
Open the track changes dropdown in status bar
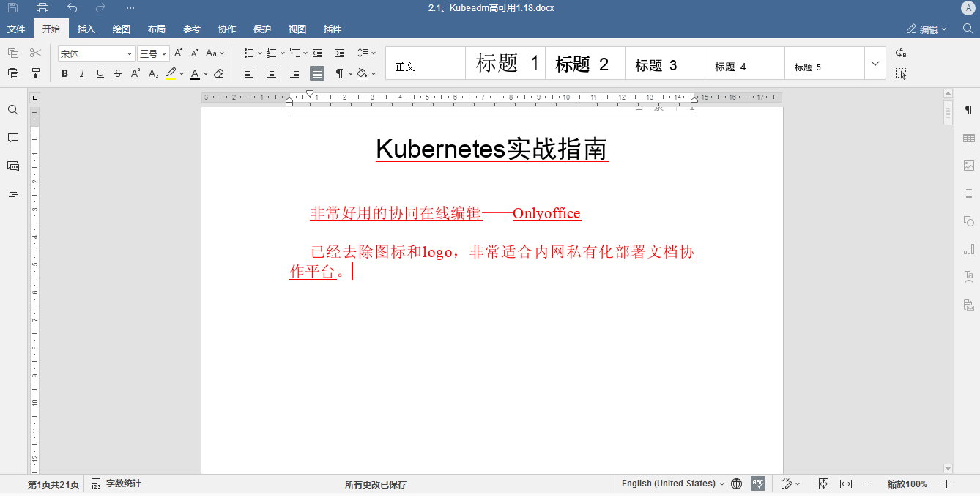pos(790,484)
